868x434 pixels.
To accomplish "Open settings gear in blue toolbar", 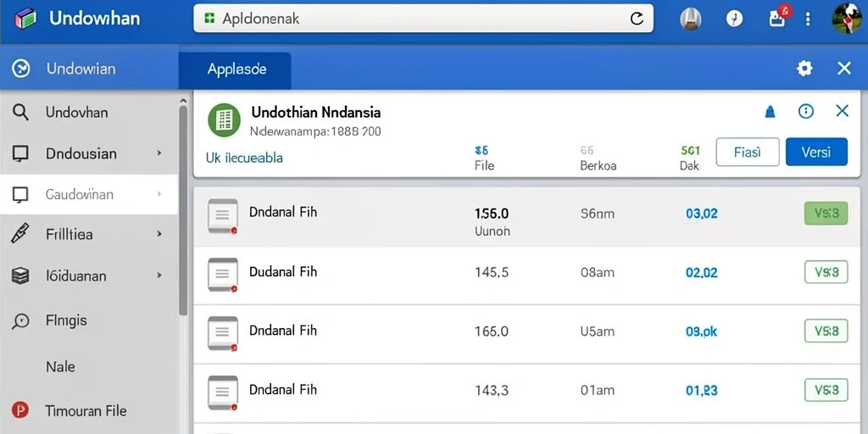I will click(x=804, y=69).
